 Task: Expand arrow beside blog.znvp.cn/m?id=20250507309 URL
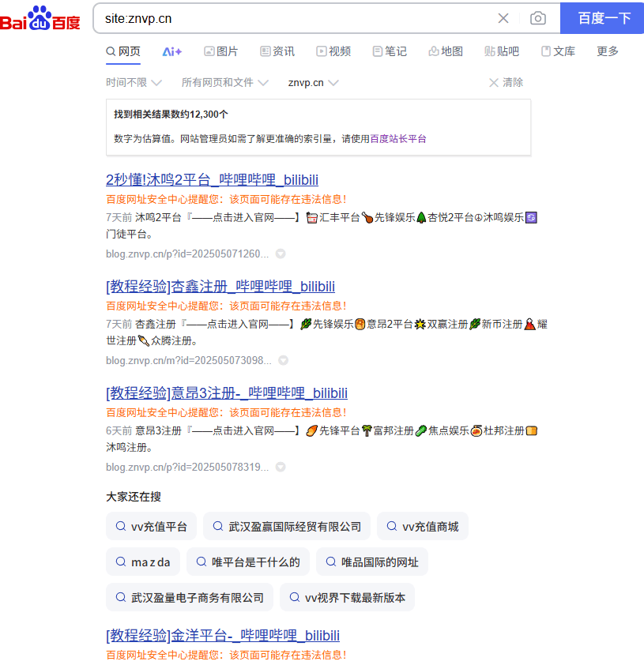283,360
